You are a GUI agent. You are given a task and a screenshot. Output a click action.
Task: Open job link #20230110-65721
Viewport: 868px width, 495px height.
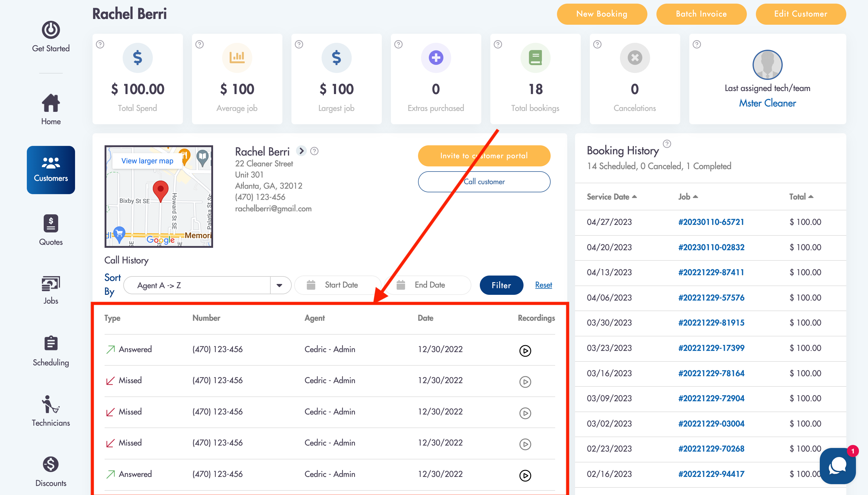(x=711, y=222)
